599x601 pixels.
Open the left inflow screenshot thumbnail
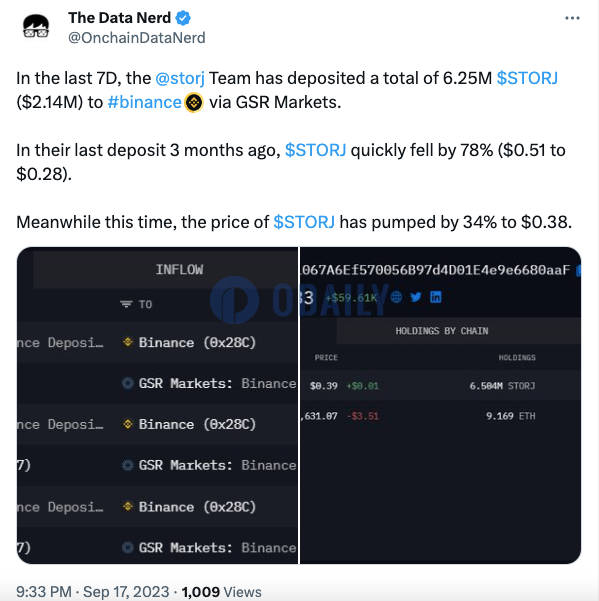coord(157,406)
